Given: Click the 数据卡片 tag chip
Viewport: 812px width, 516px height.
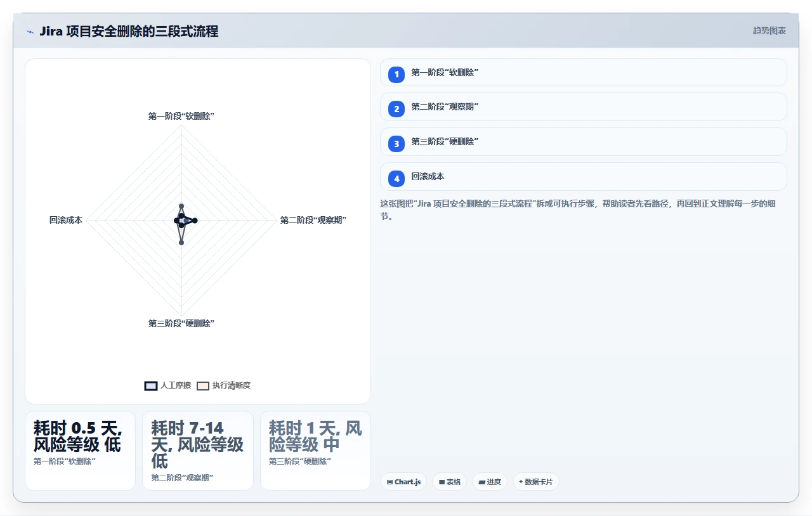Looking at the screenshot, I should [x=535, y=482].
